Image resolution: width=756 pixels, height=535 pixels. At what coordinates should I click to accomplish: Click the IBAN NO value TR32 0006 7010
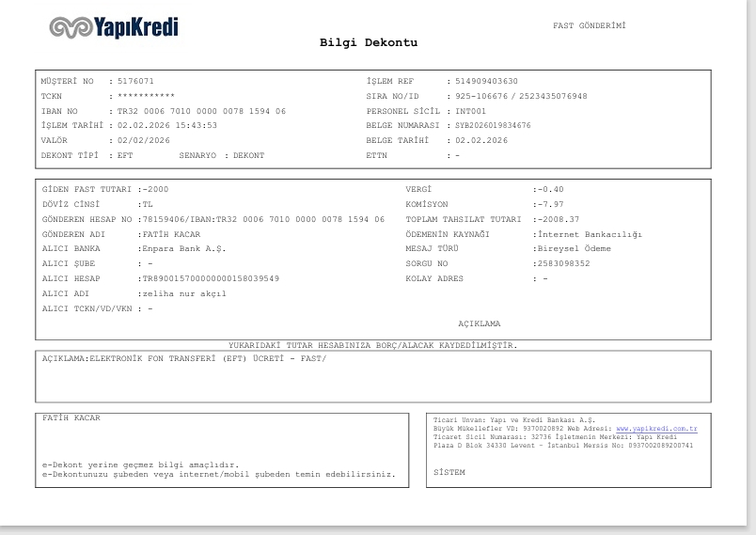click(x=201, y=111)
